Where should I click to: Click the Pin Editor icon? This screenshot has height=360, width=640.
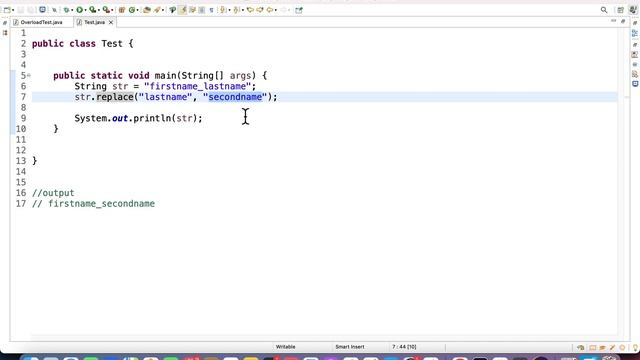click(299, 10)
